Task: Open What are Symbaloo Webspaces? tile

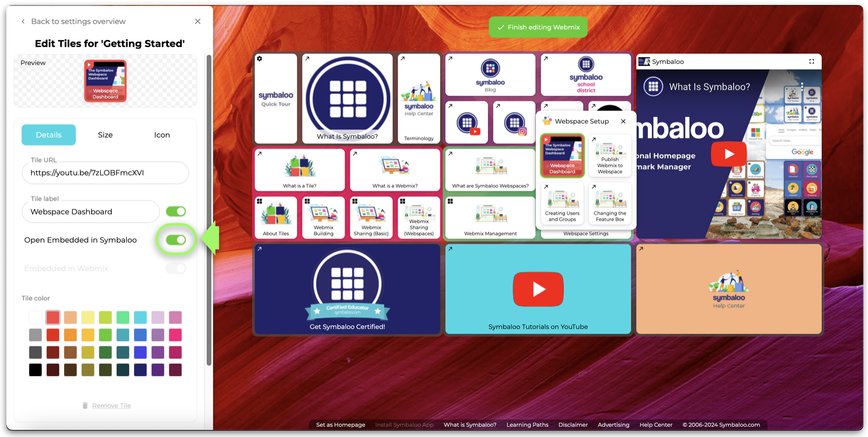Action: click(x=490, y=170)
